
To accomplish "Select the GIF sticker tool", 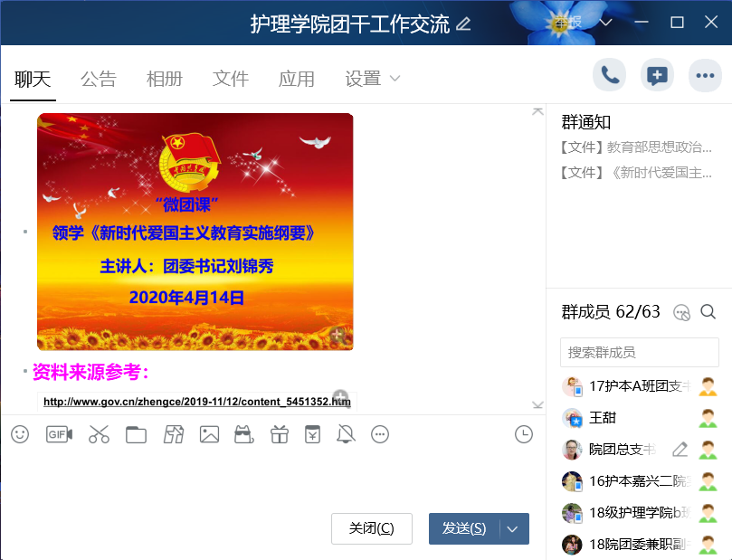I will pos(59,434).
